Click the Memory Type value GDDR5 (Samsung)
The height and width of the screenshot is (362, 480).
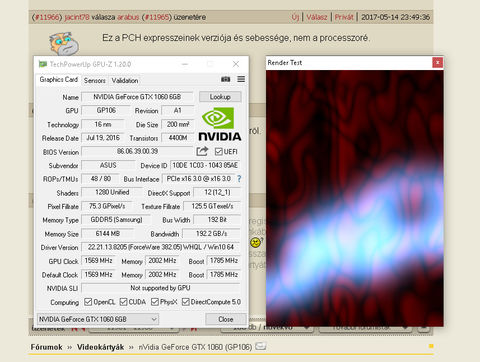(x=116, y=220)
